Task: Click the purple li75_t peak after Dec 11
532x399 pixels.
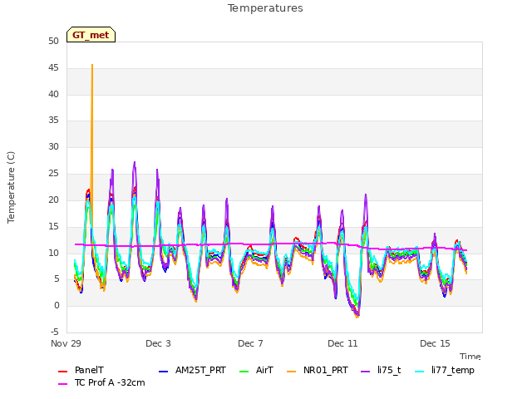Action: [x=366, y=195]
